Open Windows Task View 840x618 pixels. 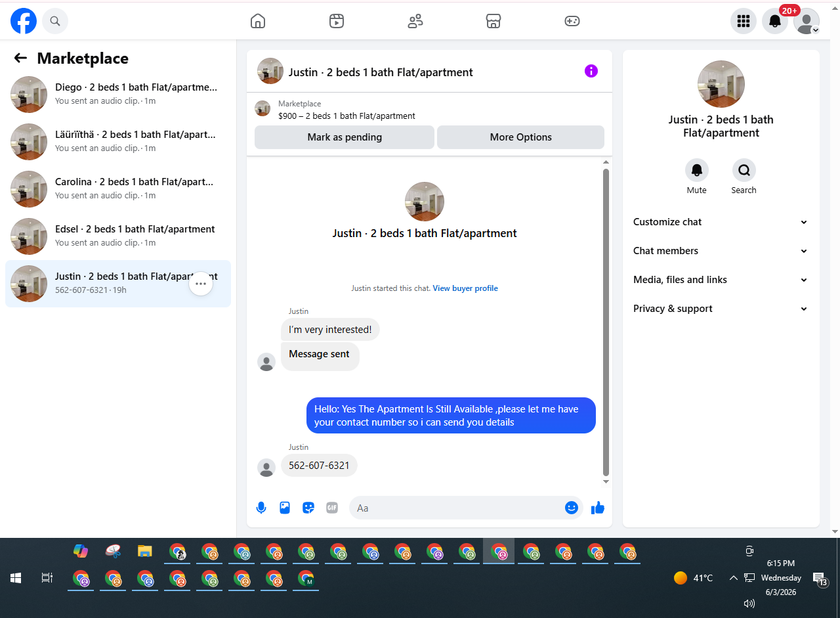[47, 578]
